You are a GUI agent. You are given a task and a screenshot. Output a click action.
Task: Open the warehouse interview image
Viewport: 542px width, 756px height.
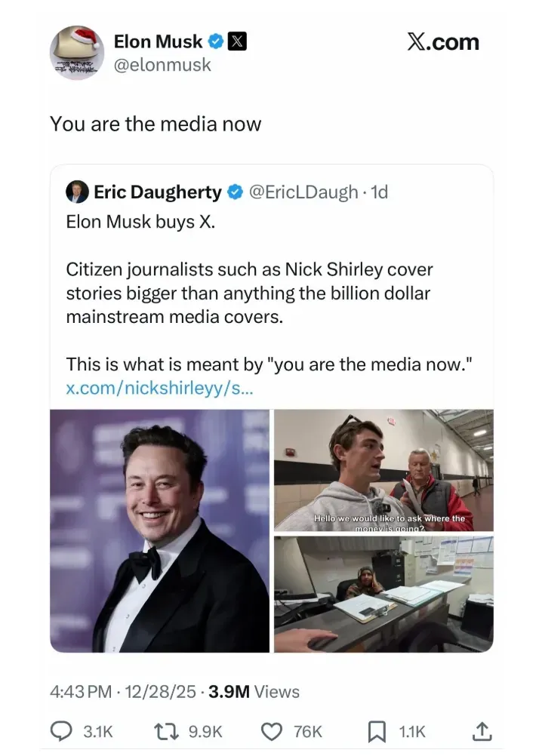coord(383,469)
